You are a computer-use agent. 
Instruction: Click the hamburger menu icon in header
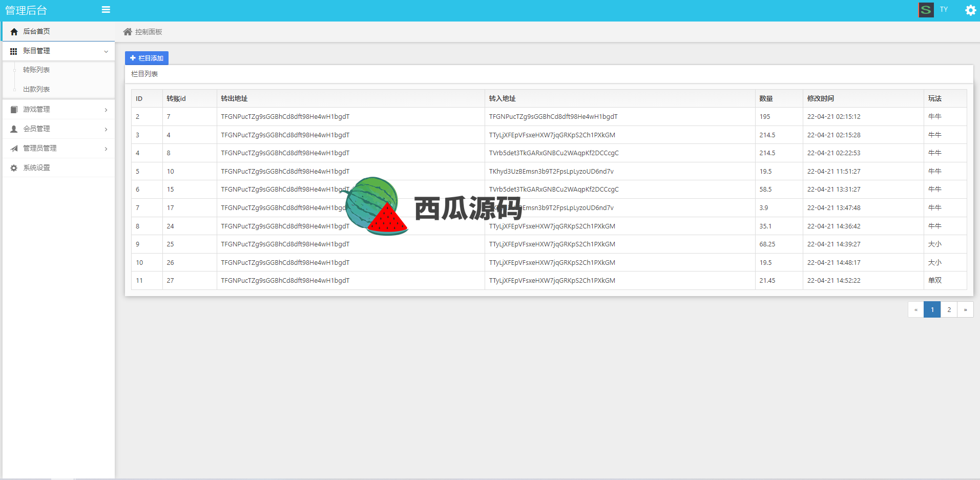pos(106,10)
